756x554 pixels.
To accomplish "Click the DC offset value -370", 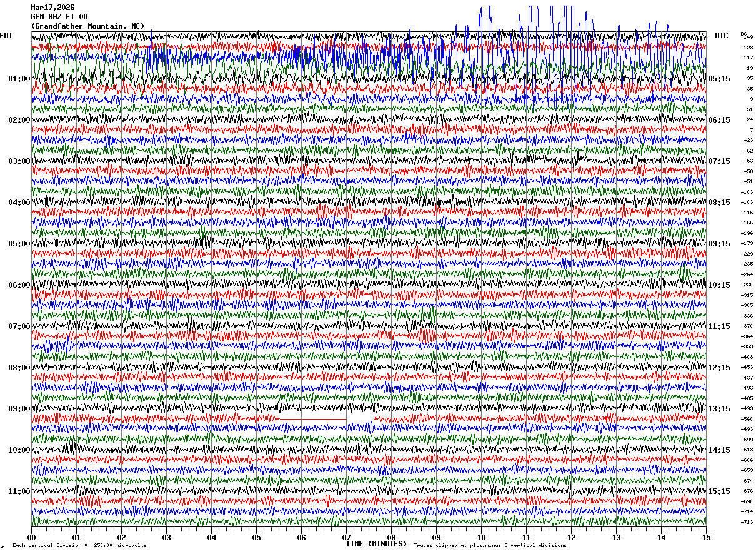I will click(747, 326).
